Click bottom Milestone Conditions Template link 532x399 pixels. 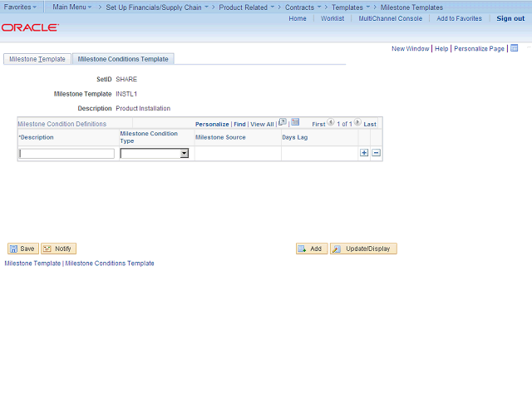[x=110, y=264]
